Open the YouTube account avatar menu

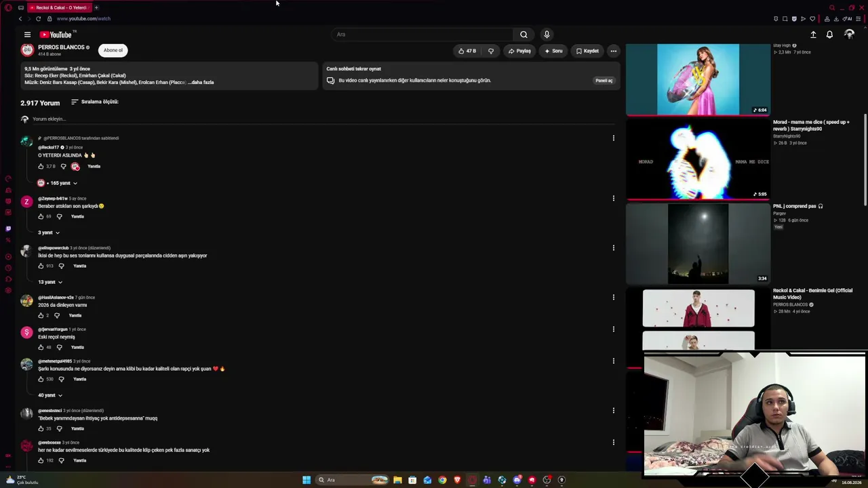pyautogui.click(x=849, y=35)
